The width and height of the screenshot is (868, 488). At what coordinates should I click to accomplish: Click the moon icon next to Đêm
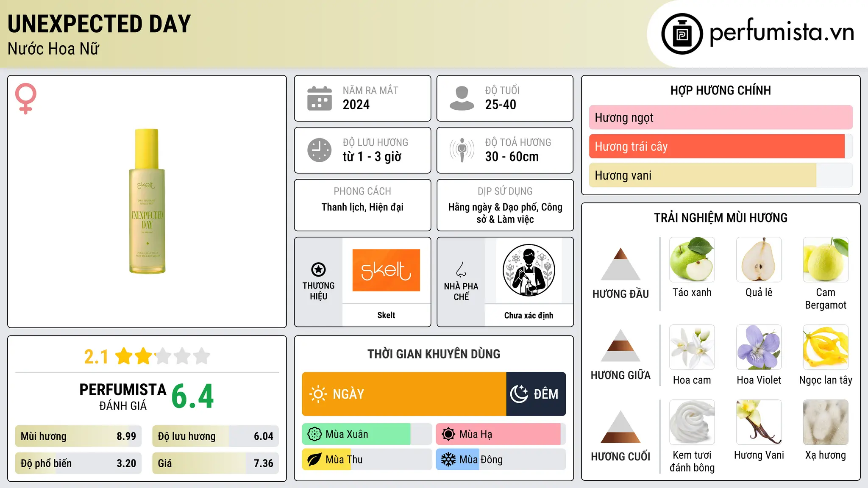pyautogui.click(x=519, y=394)
